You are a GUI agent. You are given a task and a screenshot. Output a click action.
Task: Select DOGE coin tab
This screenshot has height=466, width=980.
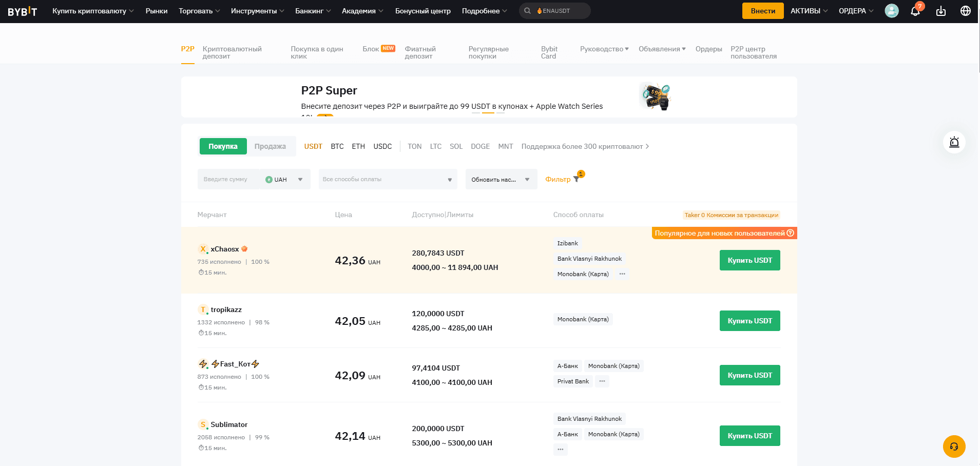click(480, 146)
